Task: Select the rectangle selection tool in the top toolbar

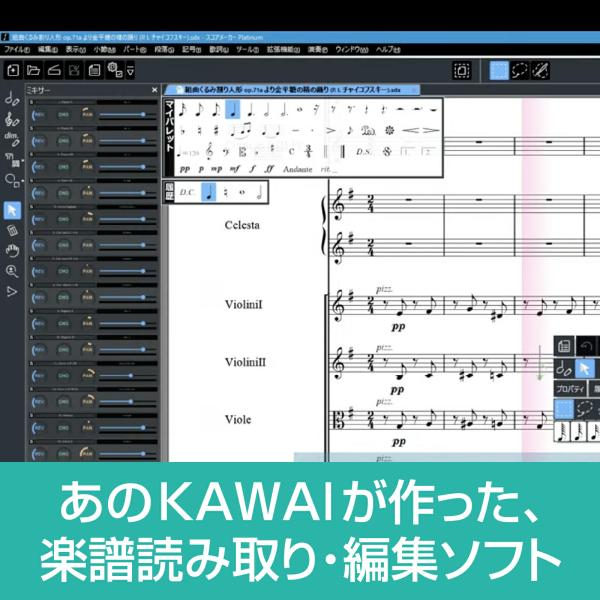Action: [499, 71]
